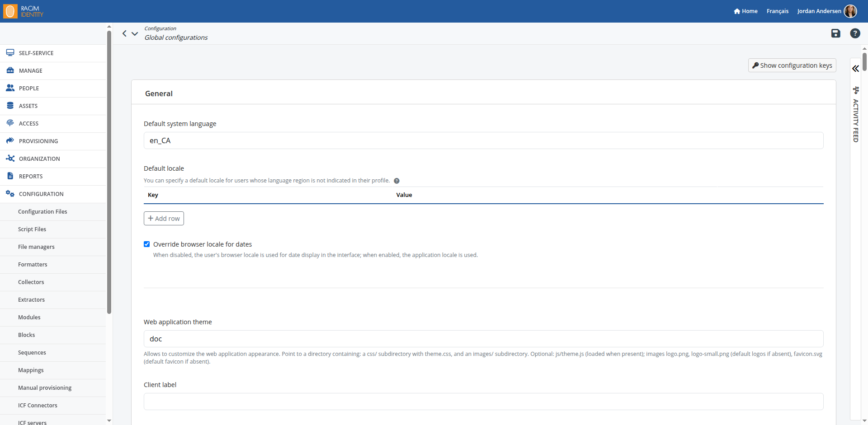
Task: Click the Assets database icon
Action: pyautogui.click(x=10, y=106)
